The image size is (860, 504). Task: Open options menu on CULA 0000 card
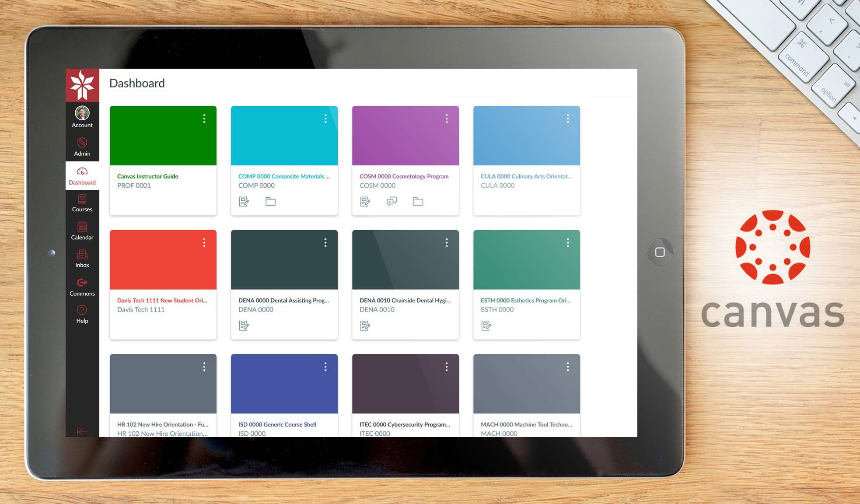coord(568,119)
